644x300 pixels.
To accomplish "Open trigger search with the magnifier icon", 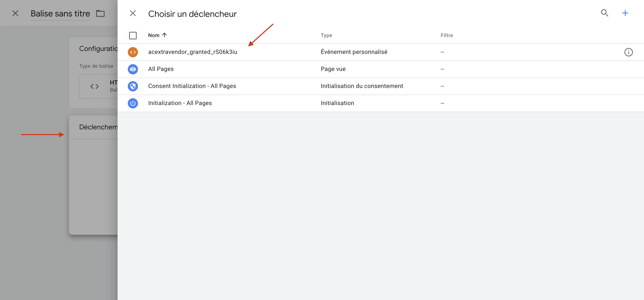I will pos(605,13).
